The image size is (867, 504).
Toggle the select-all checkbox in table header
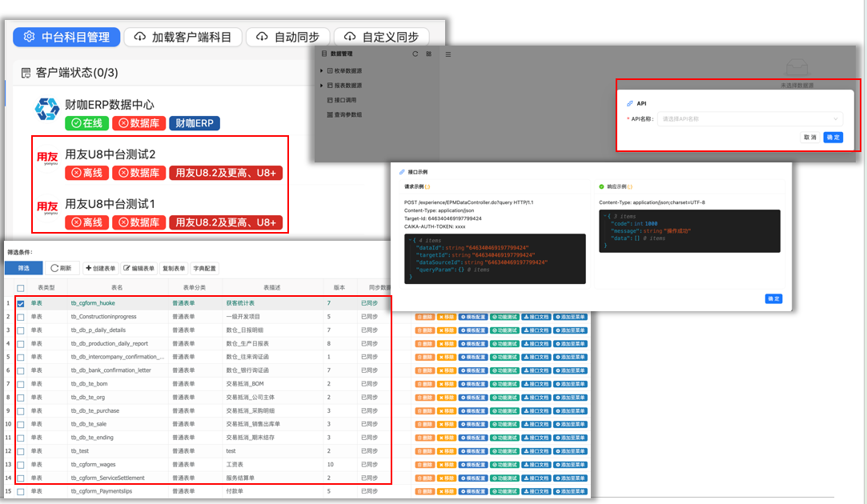21,288
